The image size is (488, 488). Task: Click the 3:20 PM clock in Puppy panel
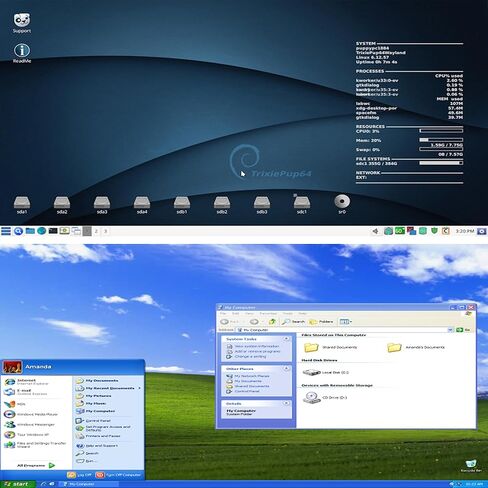click(465, 231)
